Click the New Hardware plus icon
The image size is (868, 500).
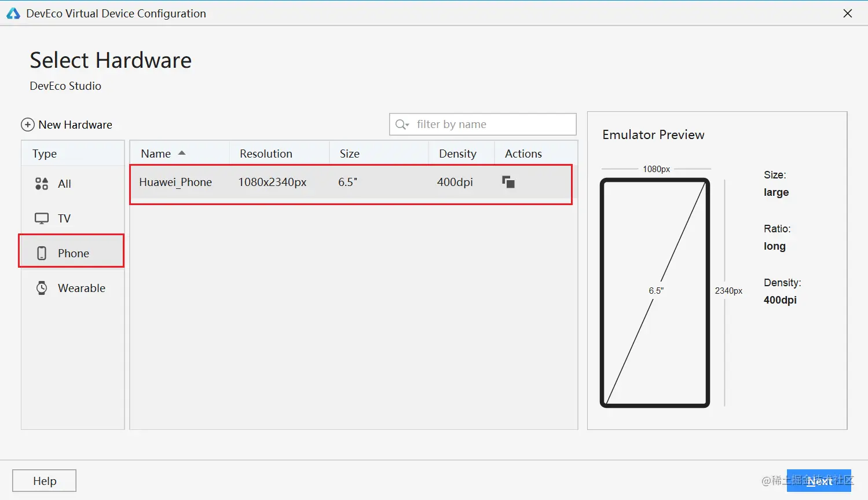coord(28,125)
